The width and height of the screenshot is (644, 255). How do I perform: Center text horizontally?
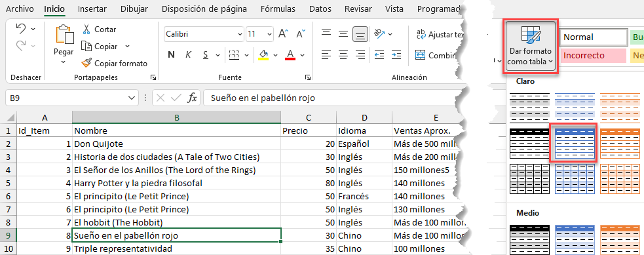tap(343, 54)
